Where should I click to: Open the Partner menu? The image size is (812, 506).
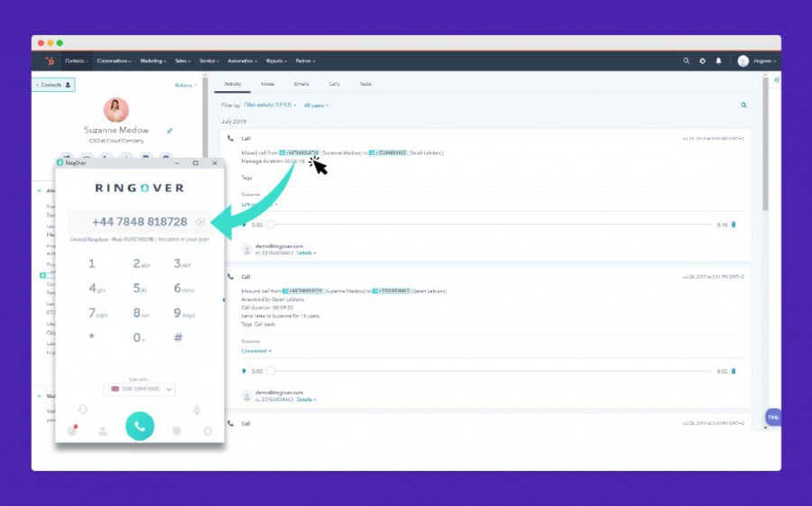point(306,60)
